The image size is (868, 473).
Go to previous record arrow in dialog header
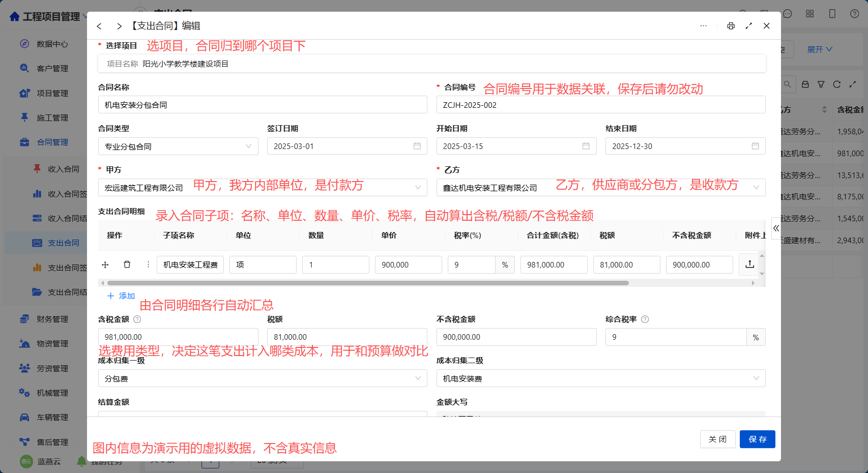pos(99,26)
